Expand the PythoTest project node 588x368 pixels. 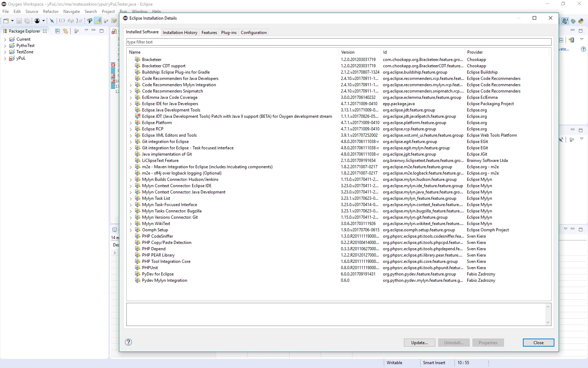[5, 46]
